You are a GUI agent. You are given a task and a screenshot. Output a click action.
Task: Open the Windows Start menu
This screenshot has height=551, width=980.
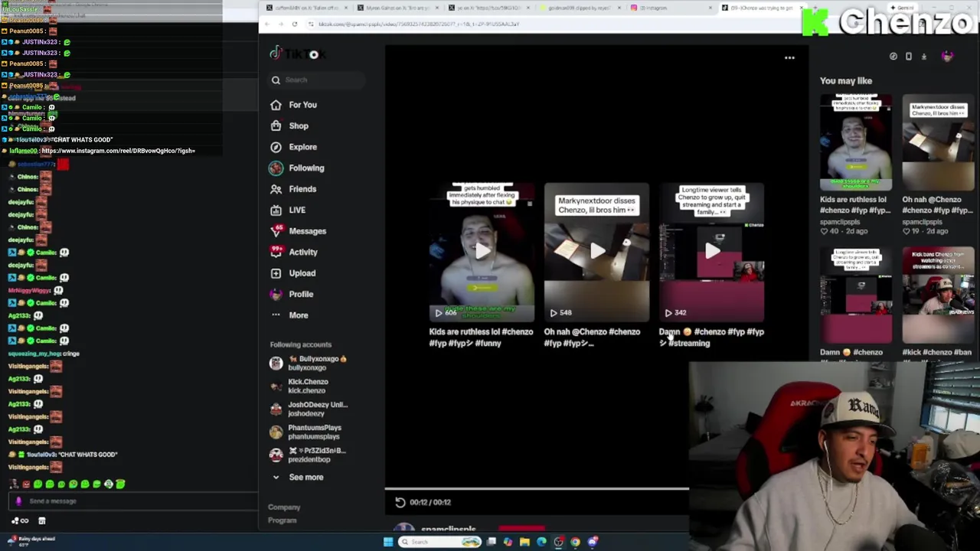pos(388,542)
